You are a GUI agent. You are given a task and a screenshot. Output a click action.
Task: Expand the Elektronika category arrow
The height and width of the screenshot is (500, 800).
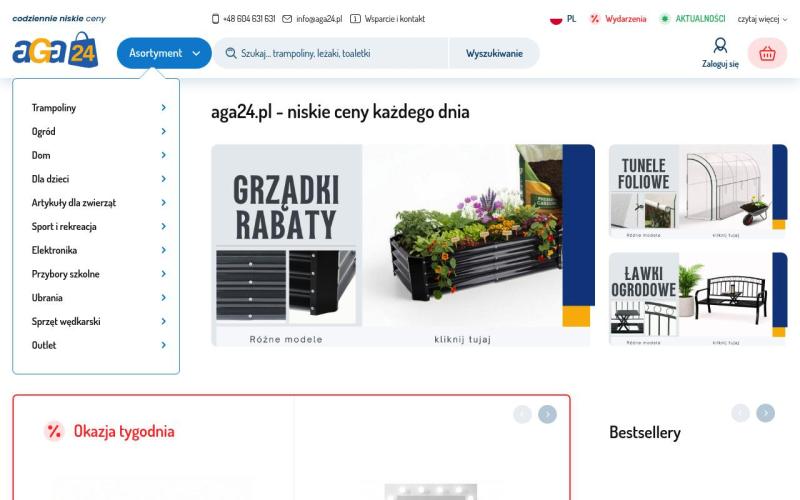(163, 250)
